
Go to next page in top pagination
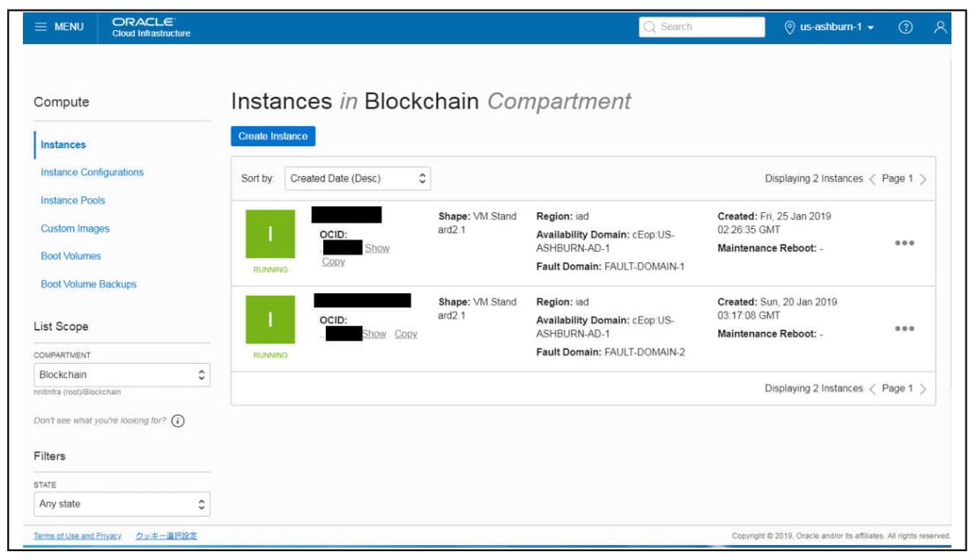(x=922, y=180)
